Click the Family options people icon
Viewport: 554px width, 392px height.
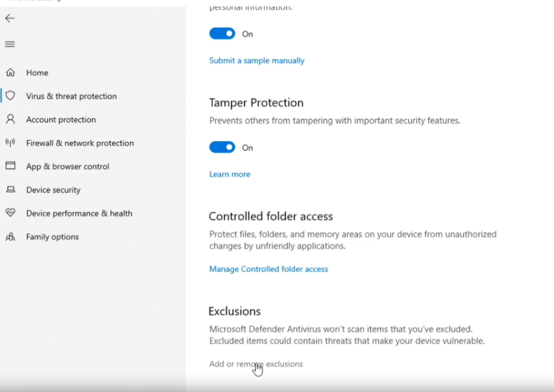point(10,236)
